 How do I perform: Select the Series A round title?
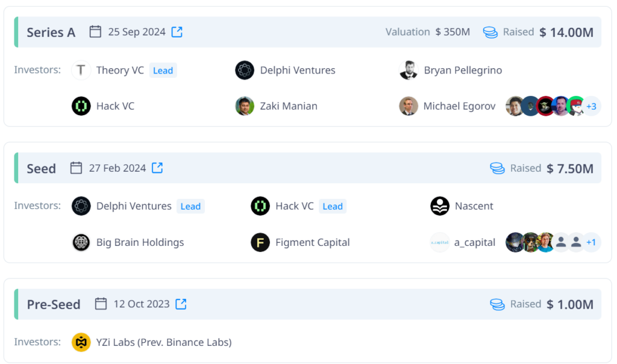coord(51,33)
